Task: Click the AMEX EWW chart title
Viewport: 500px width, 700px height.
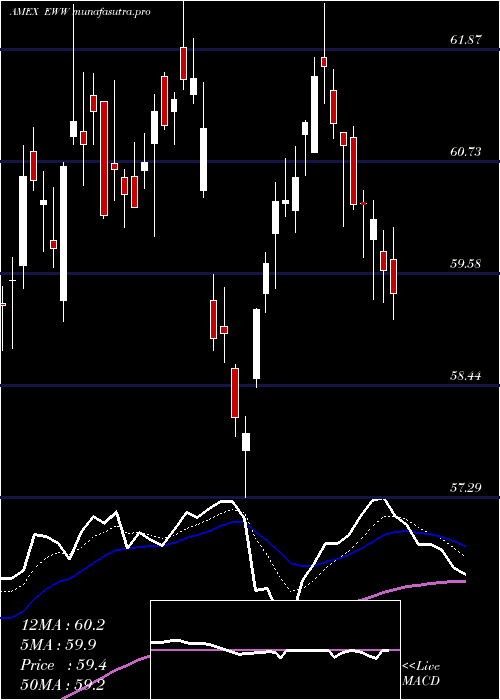Action: point(79,12)
